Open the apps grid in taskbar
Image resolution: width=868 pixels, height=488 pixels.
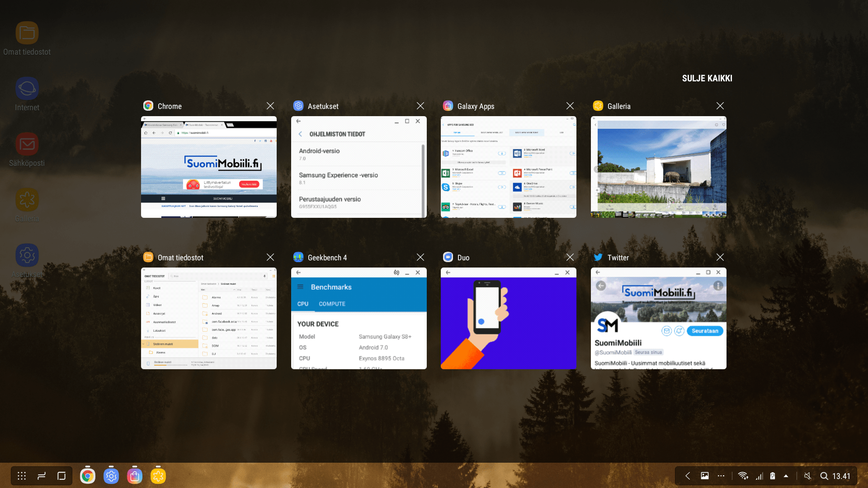click(22, 476)
